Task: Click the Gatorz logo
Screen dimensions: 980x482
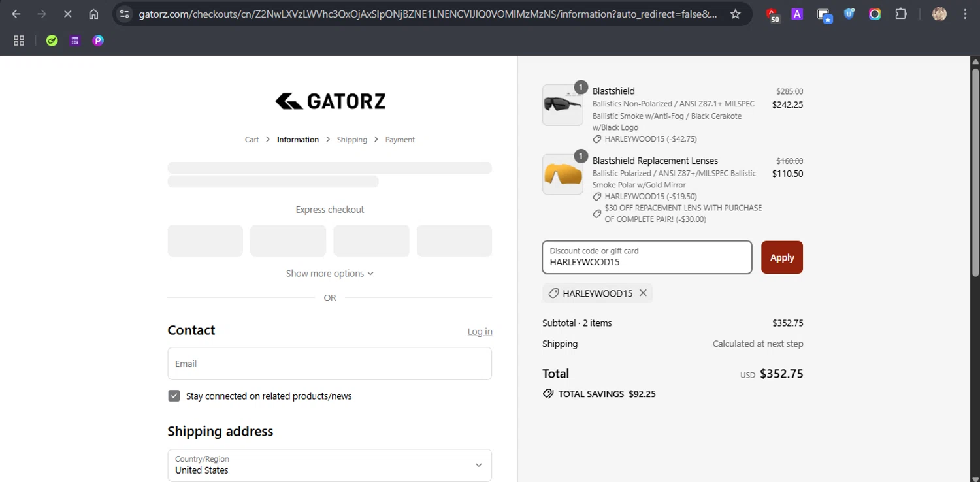Action: click(x=330, y=101)
